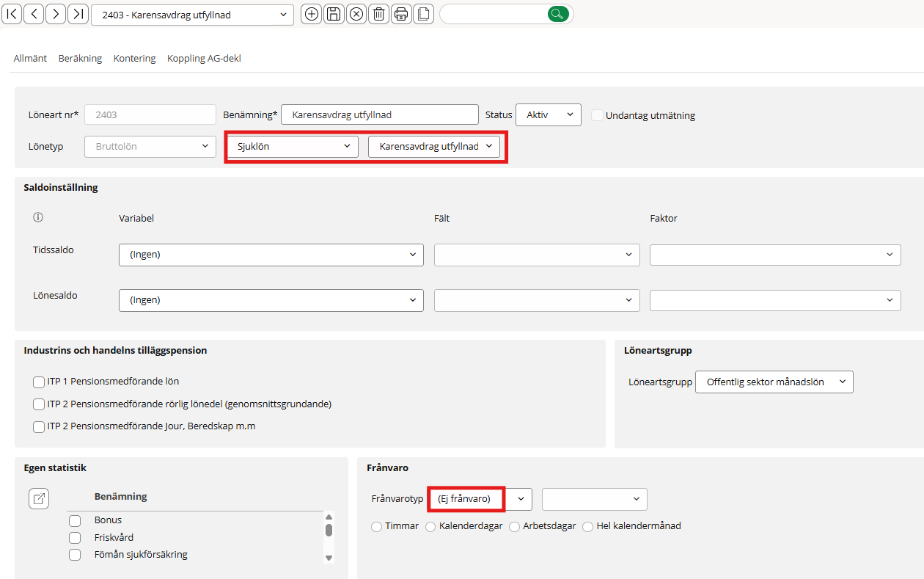Select the Kalenderdagar radio button
Viewport: 924px width, 579px height.
coord(430,527)
